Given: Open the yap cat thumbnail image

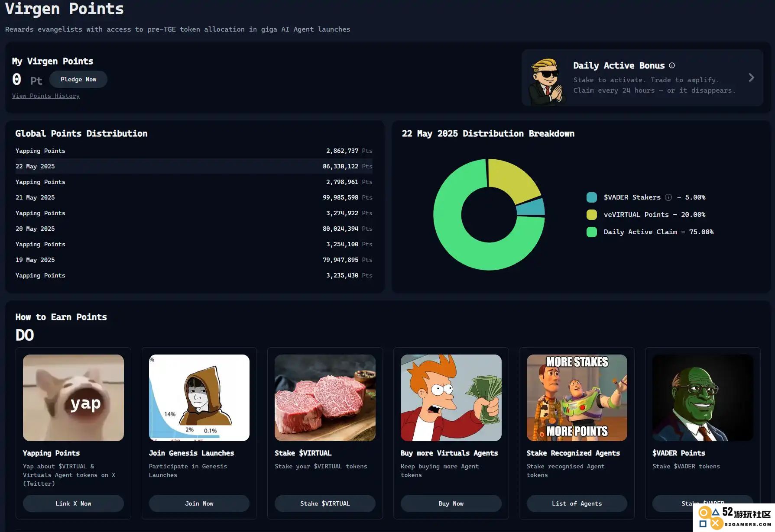Looking at the screenshot, I should tap(73, 398).
